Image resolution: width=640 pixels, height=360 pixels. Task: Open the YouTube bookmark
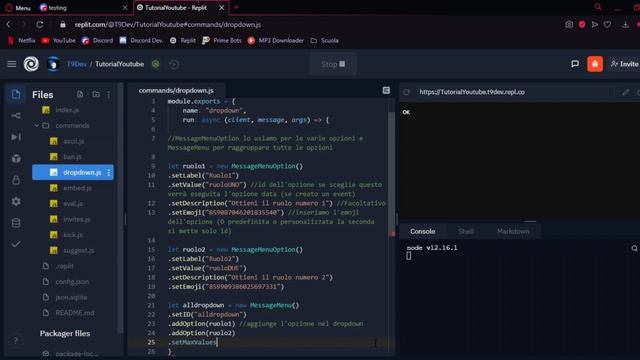coord(59,40)
